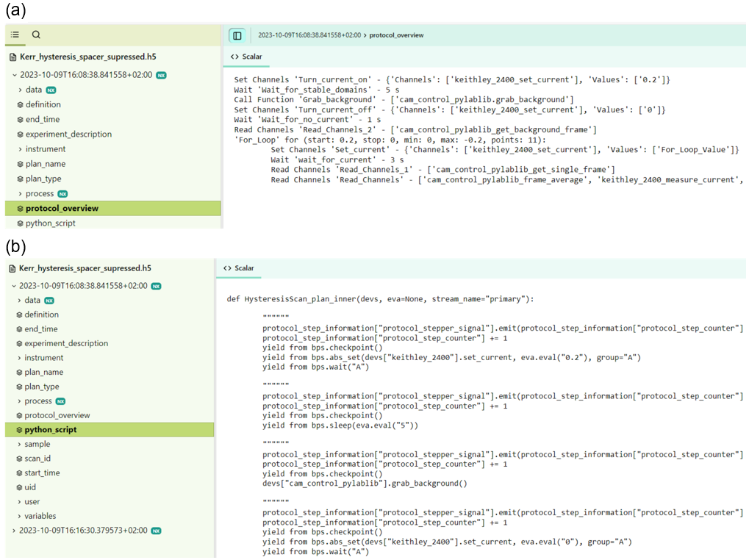Click the dataset icon beside scan_id
Viewport: 749px width, 560px height.
pos(19,459)
